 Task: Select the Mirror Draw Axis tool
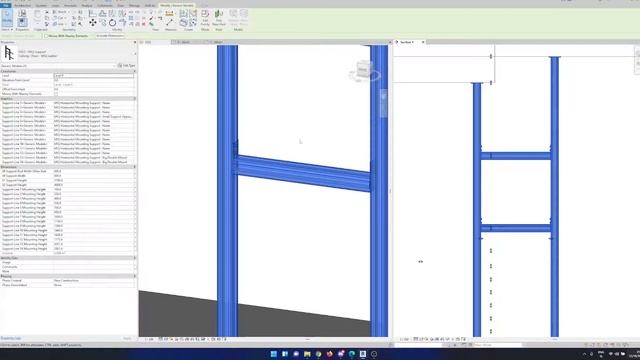(122, 13)
